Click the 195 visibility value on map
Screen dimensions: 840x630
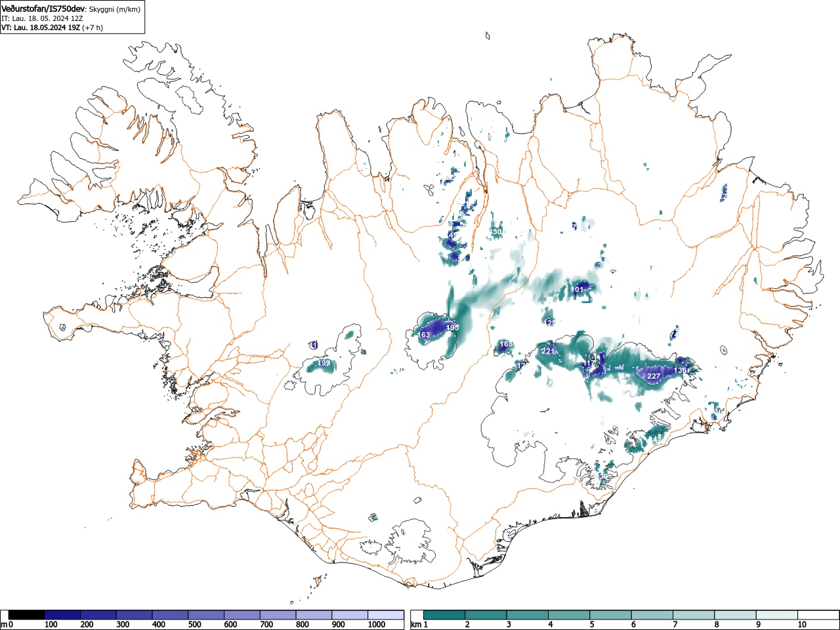[452, 327]
